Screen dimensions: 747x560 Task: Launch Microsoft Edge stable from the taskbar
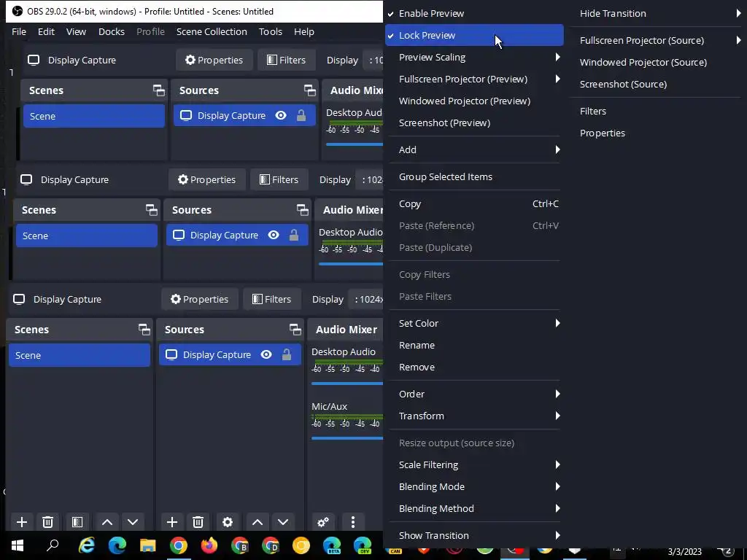(x=117, y=545)
